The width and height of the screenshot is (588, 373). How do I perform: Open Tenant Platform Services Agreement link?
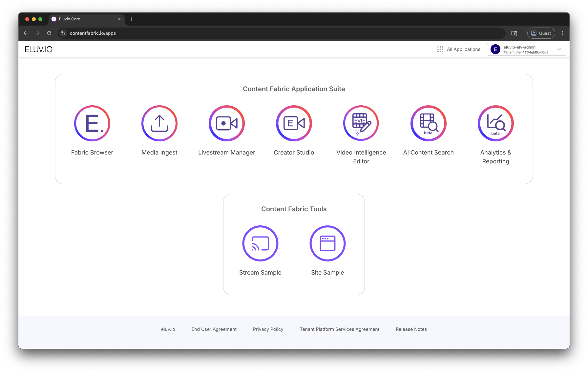click(x=340, y=329)
